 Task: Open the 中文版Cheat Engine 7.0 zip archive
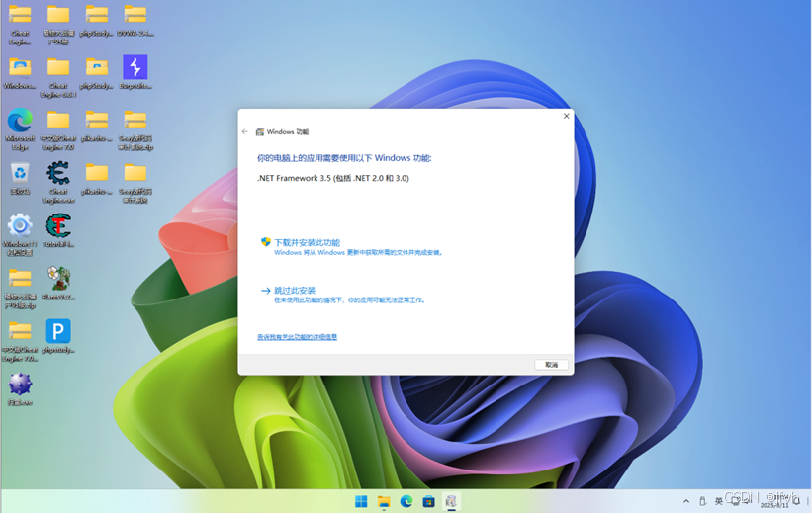pos(20,342)
